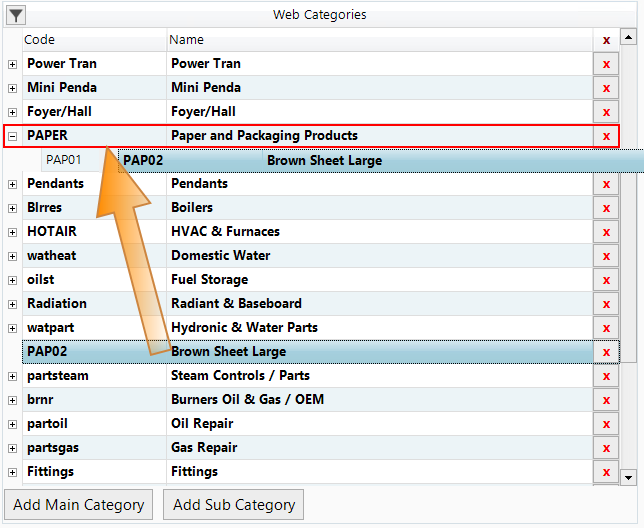Viewport: 644px width, 528px height.
Task: Expand the partsteam category
Action: tap(13, 376)
